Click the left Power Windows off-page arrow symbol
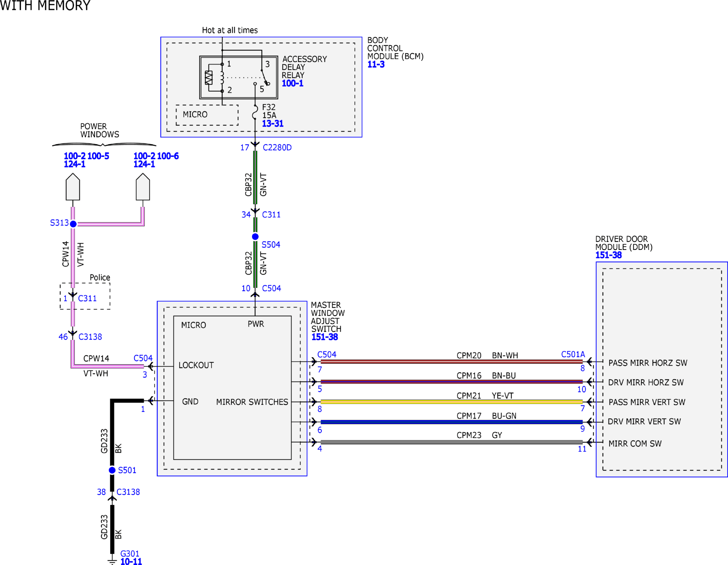Viewport: 728px width, 565px height. pos(73,187)
